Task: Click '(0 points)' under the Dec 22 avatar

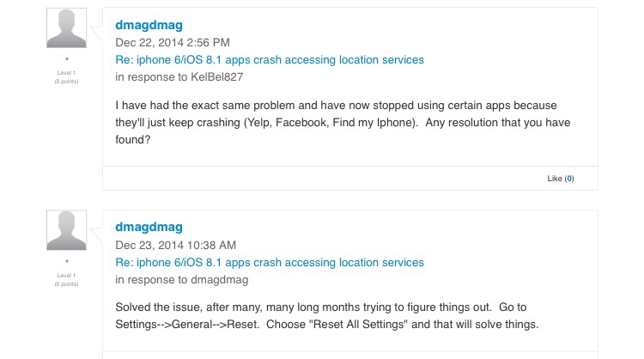Action: point(66,82)
